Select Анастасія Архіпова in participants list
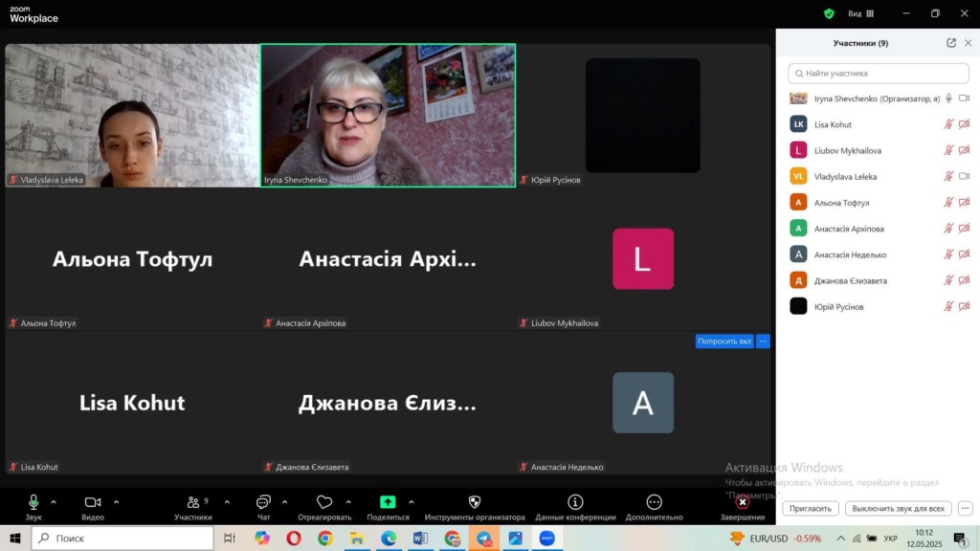980x551 pixels. (x=879, y=229)
